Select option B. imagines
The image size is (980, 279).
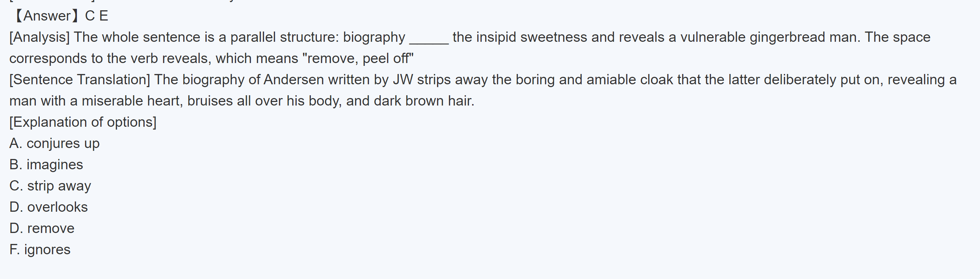coord(46,165)
